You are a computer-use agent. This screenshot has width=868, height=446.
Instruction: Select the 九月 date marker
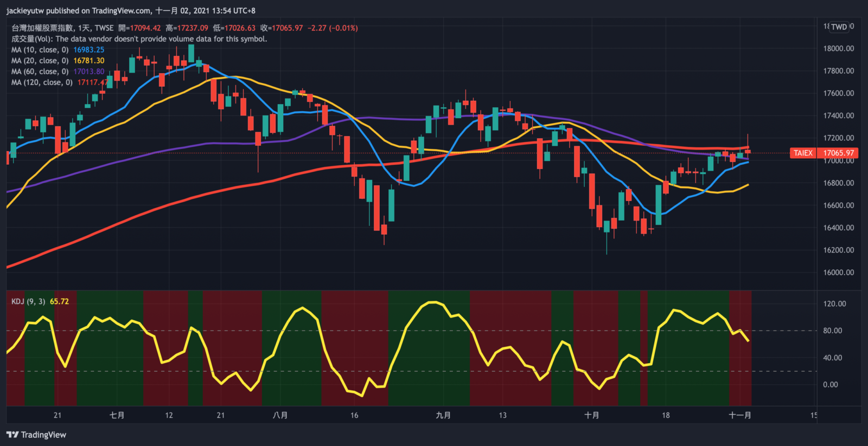[443, 415]
